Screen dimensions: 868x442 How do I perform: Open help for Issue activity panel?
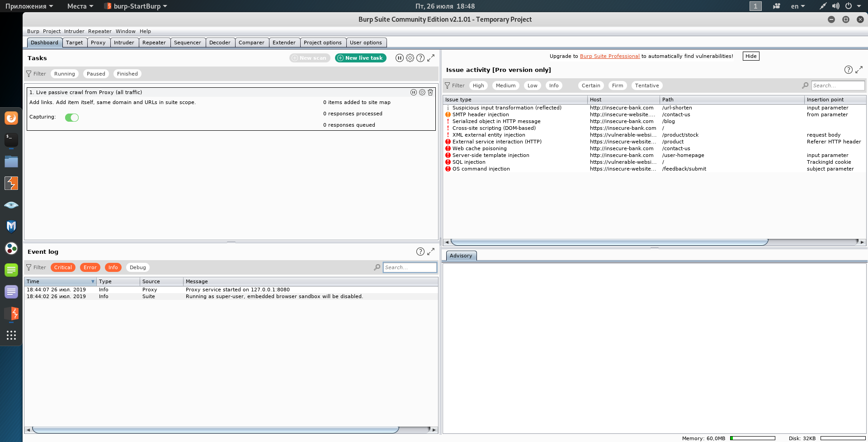click(x=848, y=70)
